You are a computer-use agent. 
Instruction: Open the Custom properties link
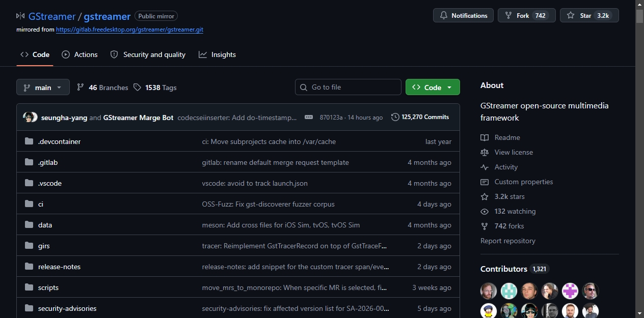click(517, 182)
